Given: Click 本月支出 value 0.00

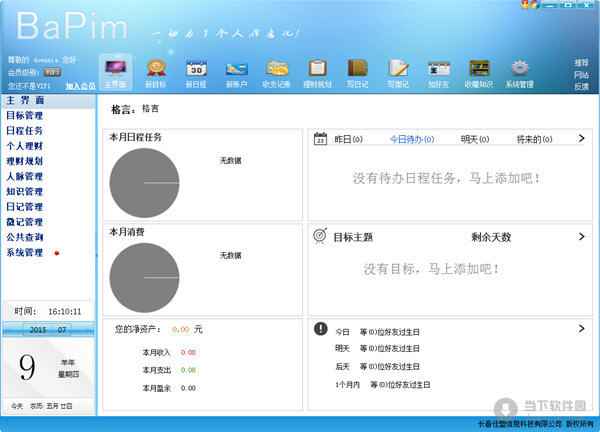Looking at the screenshot, I should 188,370.
